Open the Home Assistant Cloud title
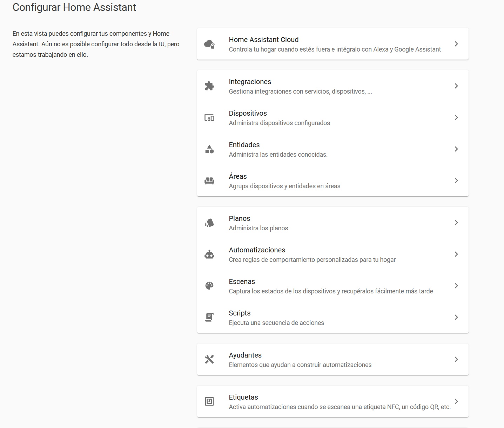This screenshot has width=504, height=428. 264,40
